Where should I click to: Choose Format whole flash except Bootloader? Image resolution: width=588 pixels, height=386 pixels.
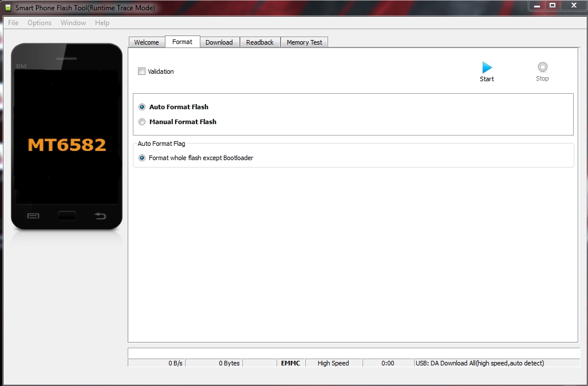[x=142, y=158]
